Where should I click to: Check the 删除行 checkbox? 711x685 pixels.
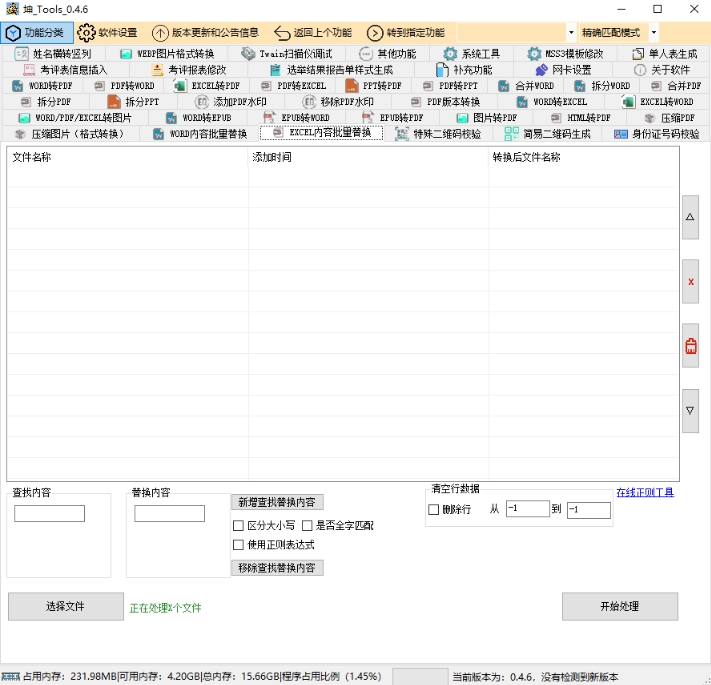[x=434, y=510]
